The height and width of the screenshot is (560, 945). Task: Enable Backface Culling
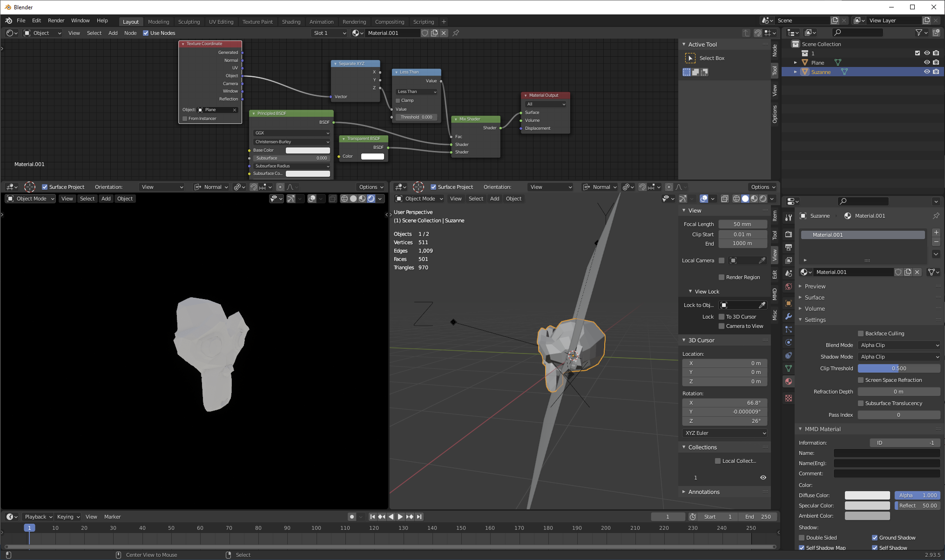pos(861,333)
